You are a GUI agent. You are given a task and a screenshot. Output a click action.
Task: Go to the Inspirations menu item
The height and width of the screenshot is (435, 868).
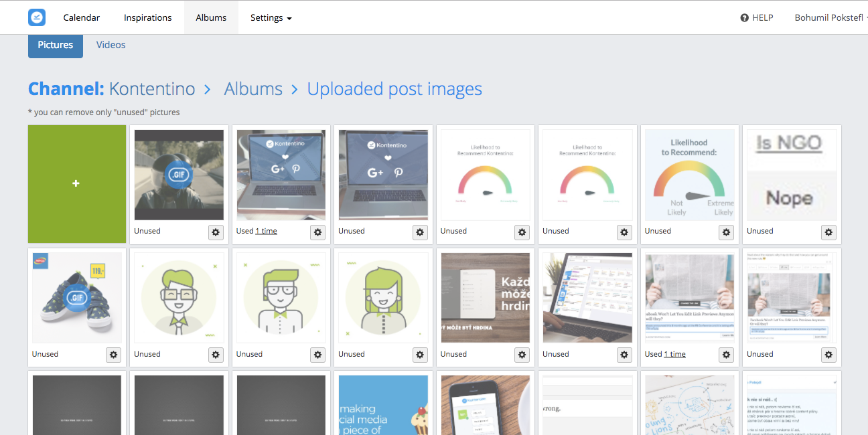[x=148, y=18]
